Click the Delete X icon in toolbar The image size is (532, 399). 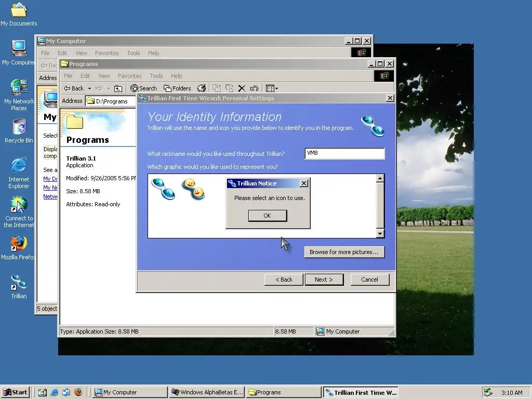click(242, 88)
